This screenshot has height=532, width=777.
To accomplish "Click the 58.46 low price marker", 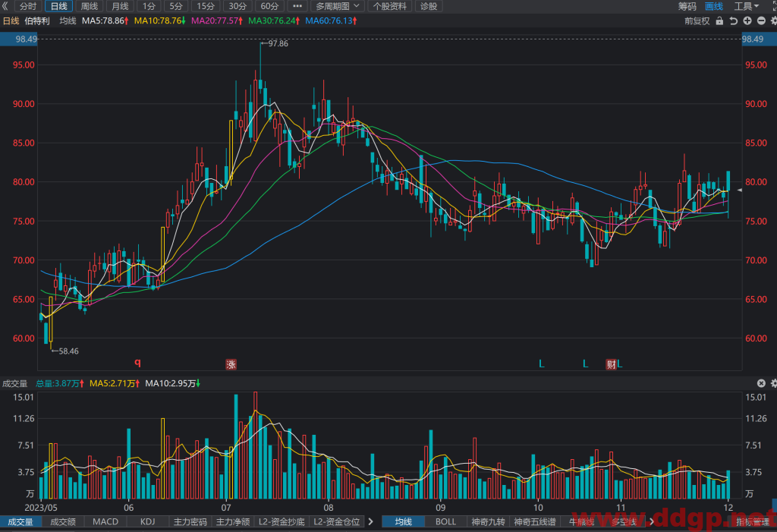I will (65, 351).
